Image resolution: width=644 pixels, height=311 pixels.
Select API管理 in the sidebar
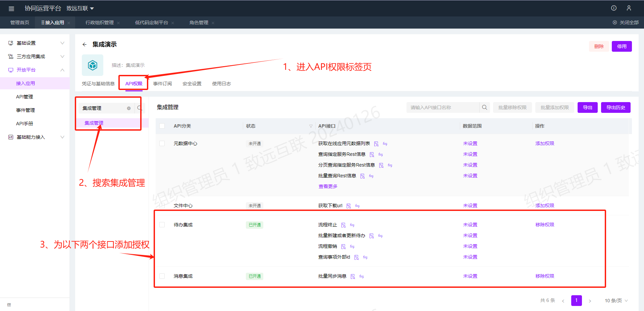pyautogui.click(x=24, y=97)
